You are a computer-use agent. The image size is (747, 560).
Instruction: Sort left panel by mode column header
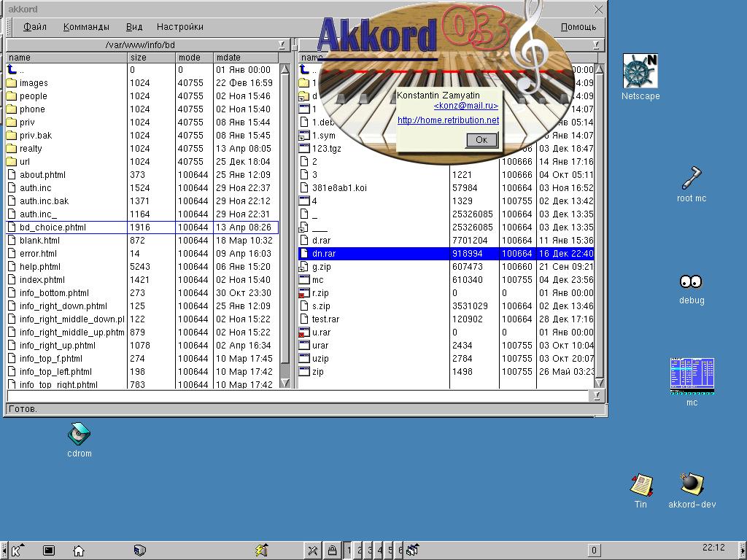click(x=194, y=57)
